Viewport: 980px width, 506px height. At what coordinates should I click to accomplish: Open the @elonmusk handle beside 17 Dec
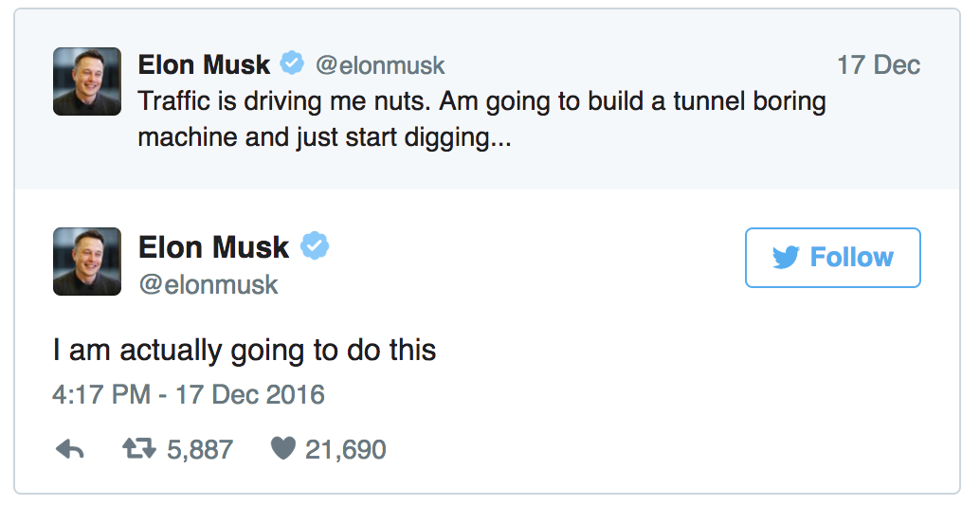(380, 65)
